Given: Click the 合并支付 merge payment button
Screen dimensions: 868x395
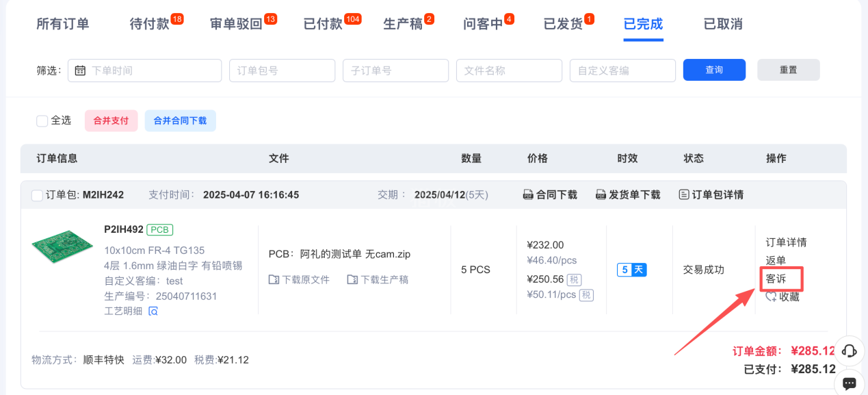Looking at the screenshot, I should click(x=110, y=120).
